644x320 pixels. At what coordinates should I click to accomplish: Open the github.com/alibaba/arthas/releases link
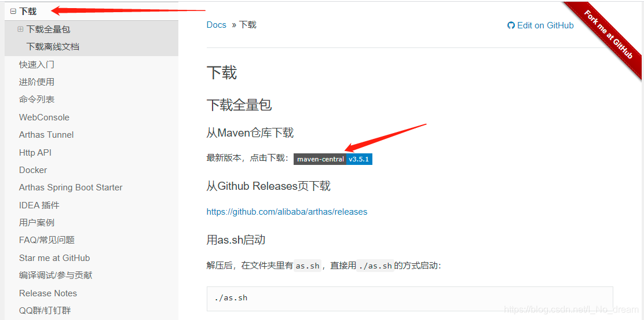pyautogui.click(x=287, y=212)
